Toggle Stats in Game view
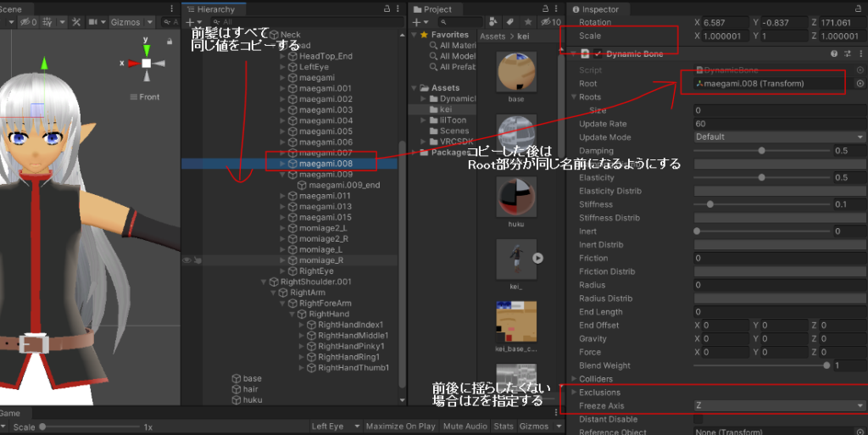The width and height of the screenshot is (868, 435). (504, 427)
